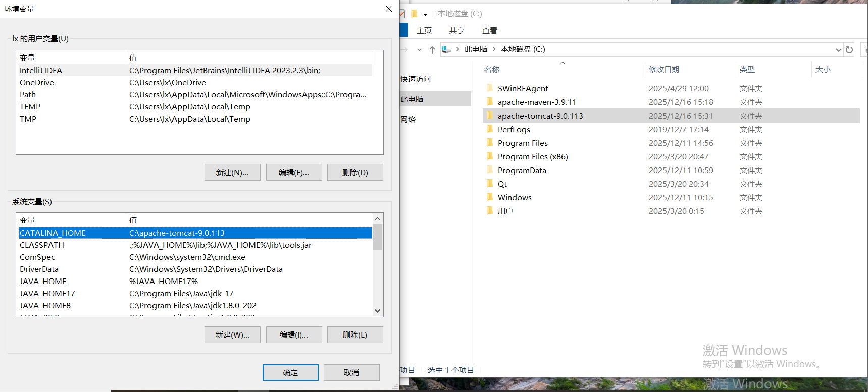Click the Explorer up-one-level arrow
The height and width of the screenshot is (392, 868).
point(432,49)
